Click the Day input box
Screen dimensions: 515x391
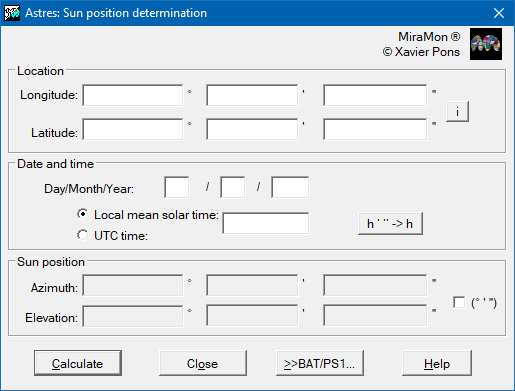[x=177, y=187]
